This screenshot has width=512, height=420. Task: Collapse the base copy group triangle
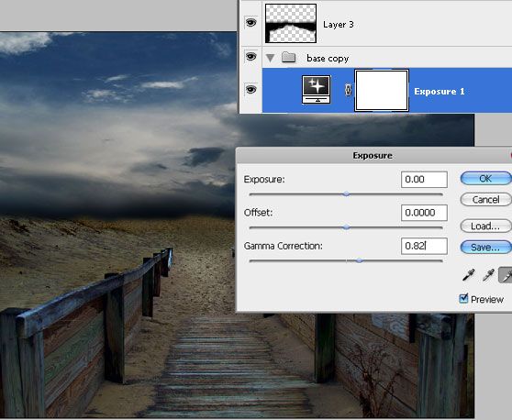[x=270, y=58]
